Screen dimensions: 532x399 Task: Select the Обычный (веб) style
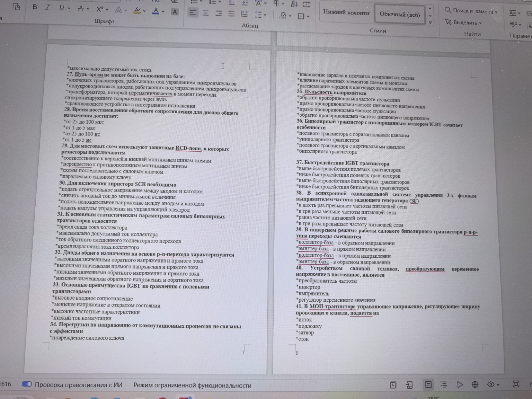(x=399, y=15)
